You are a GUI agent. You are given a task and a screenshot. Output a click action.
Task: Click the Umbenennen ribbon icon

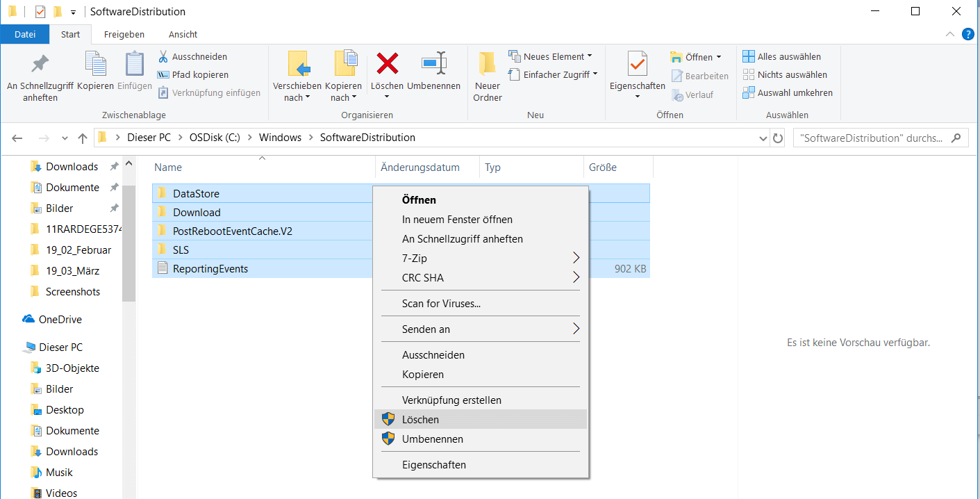tap(433, 71)
